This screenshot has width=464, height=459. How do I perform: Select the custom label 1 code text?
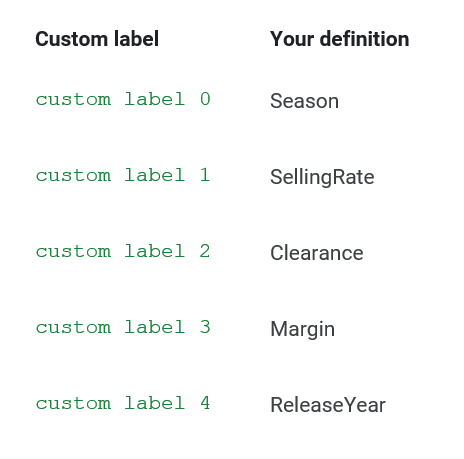pyautogui.click(x=123, y=175)
